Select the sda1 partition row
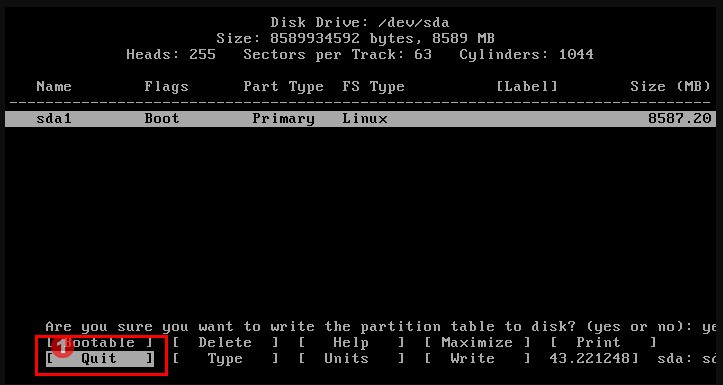Viewport: 723px width, 385px height. pyautogui.click(x=360, y=119)
